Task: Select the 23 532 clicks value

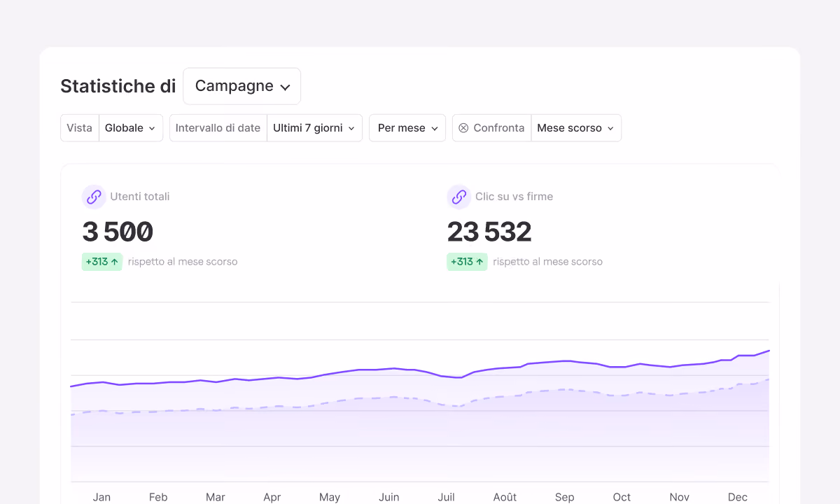Action: (489, 232)
